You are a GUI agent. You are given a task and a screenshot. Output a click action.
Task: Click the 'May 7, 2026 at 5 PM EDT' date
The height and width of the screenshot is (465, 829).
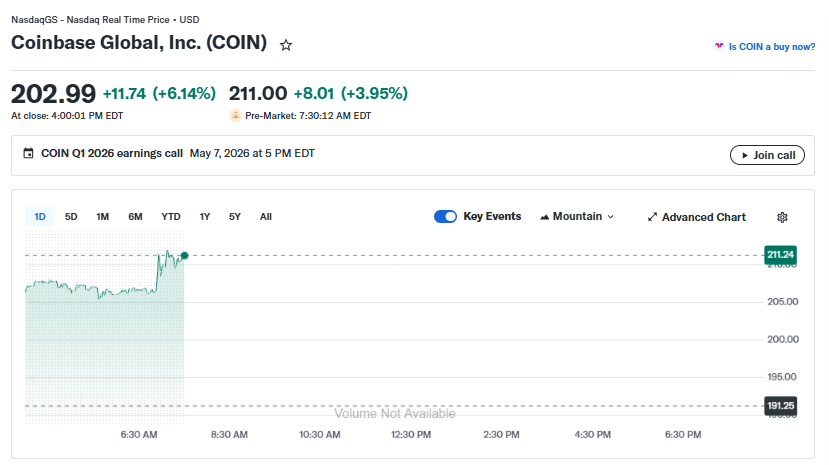(252, 153)
